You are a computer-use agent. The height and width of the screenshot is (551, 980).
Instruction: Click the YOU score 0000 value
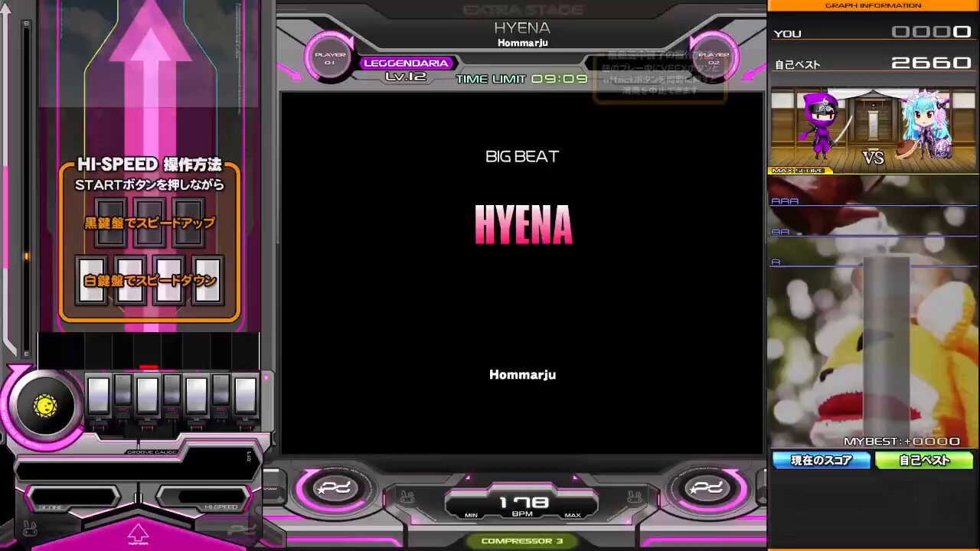932,32
